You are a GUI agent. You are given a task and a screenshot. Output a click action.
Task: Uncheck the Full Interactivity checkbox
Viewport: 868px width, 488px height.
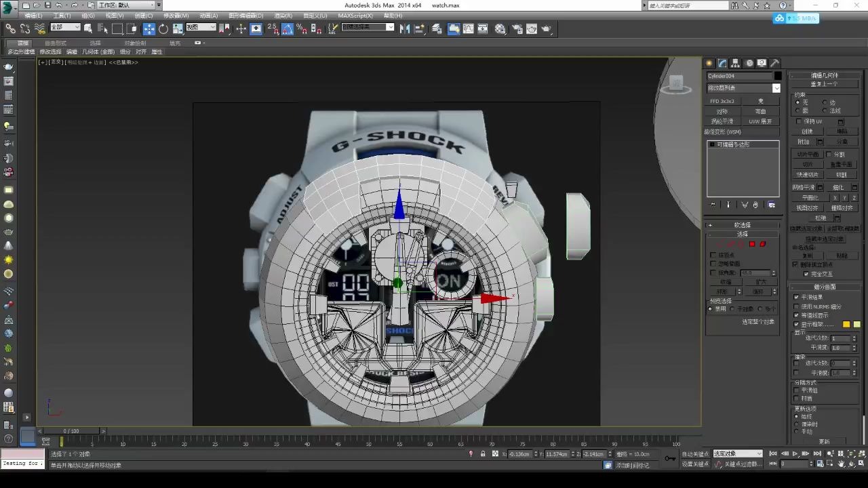pyautogui.click(x=806, y=274)
